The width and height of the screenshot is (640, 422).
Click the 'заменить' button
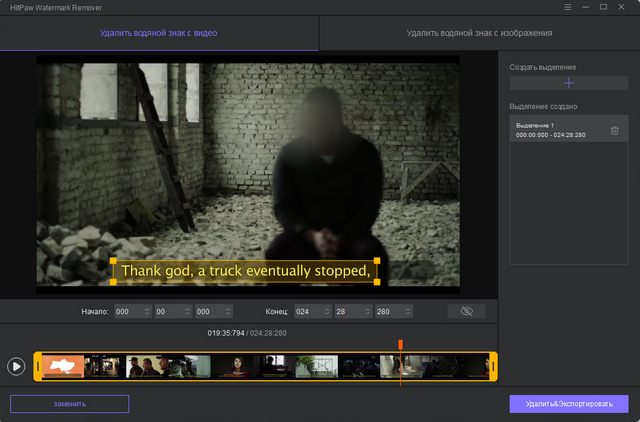pyautogui.click(x=70, y=404)
